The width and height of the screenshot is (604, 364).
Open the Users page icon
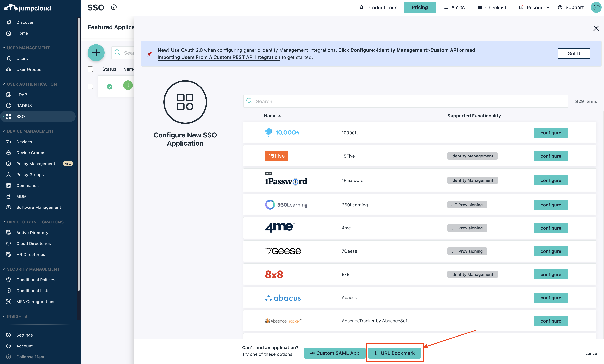9,58
